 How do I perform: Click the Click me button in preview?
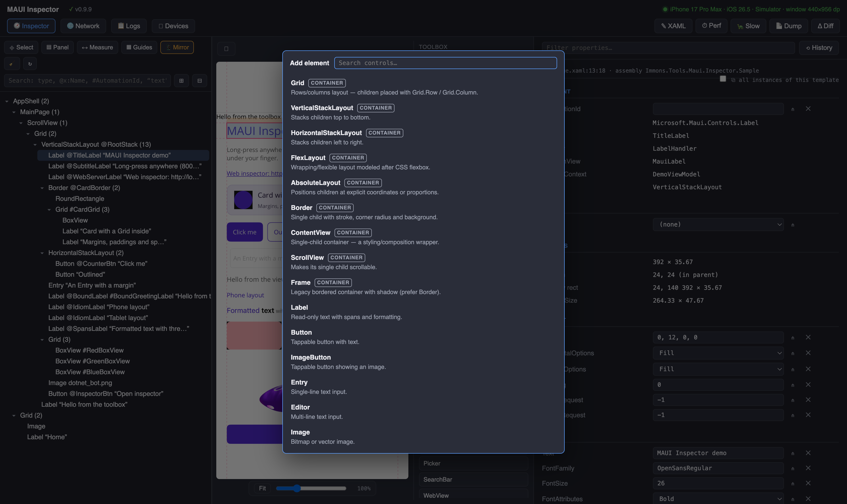tap(245, 232)
